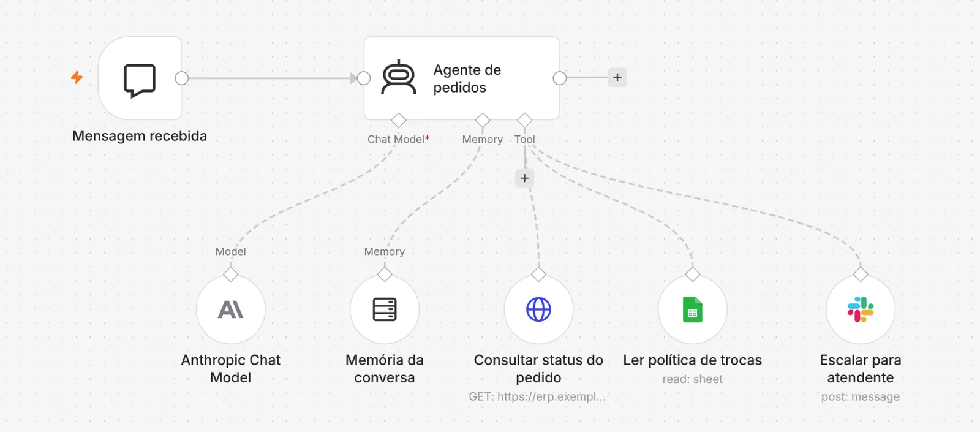Click the Chat Model diamond connector

[399, 120]
